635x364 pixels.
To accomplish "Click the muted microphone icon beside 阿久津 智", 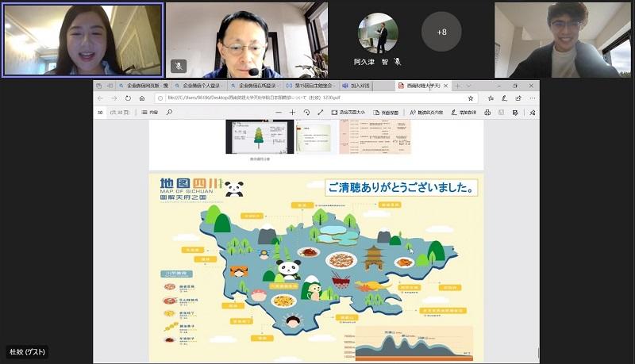I will tap(398, 62).
